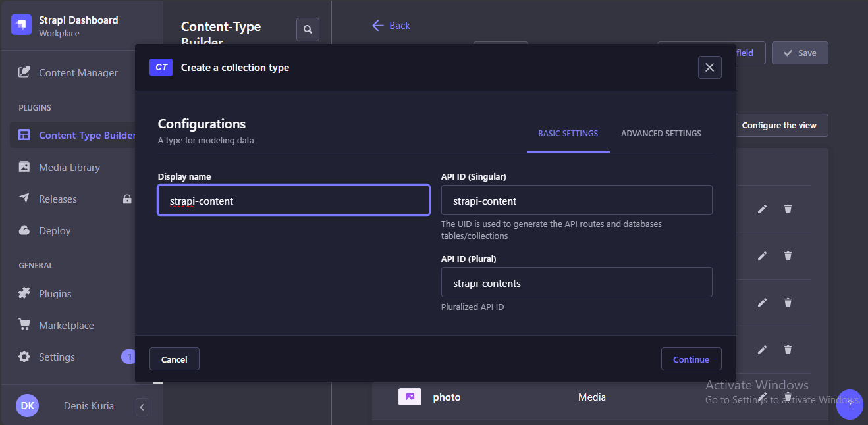Image resolution: width=868 pixels, height=425 pixels.
Task: Click the Display name input field
Action: [294, 201]
